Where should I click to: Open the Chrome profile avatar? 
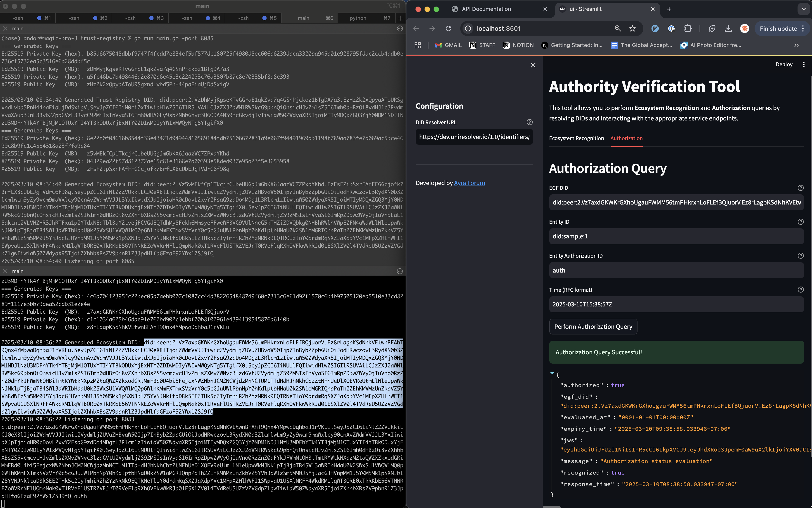(744, 28)
